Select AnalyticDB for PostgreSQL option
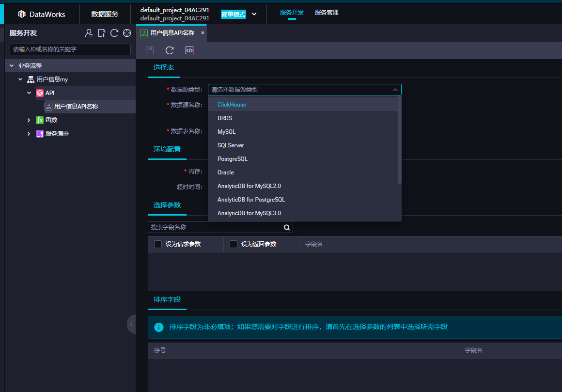Screen dimensions: 562x392 303,200
